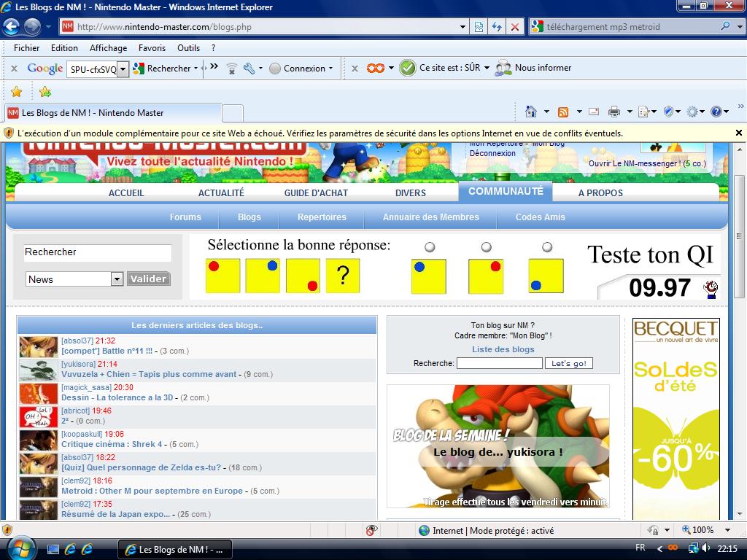Click the Help question mark icon
The image size is (747, 560).
point(716,112)
